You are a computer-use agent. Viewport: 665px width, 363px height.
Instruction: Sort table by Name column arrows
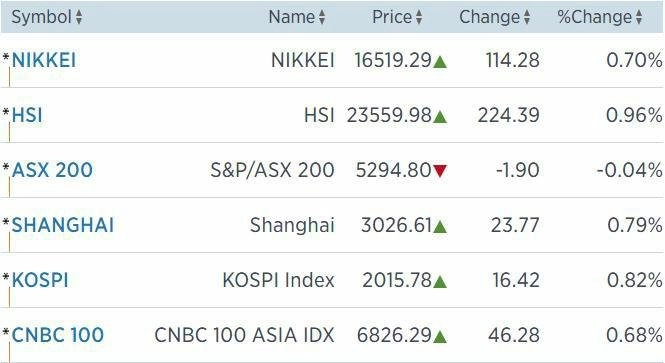coord(322,17)
